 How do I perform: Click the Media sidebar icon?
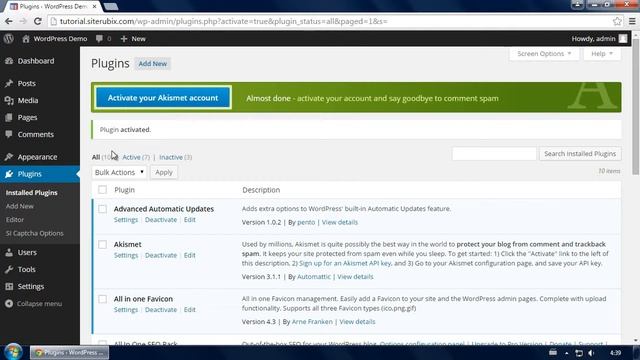coord(9,100)
